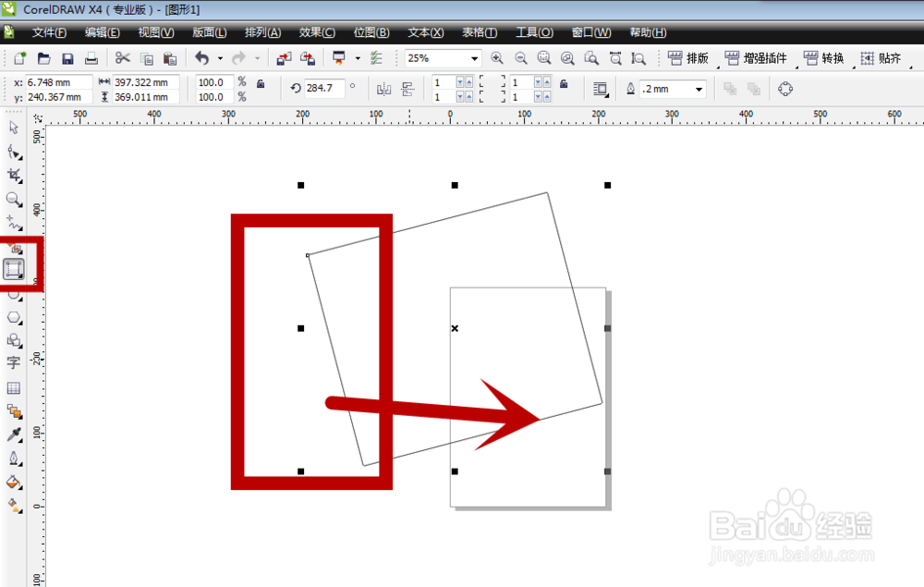Select the Table tool

coord(14,388)
